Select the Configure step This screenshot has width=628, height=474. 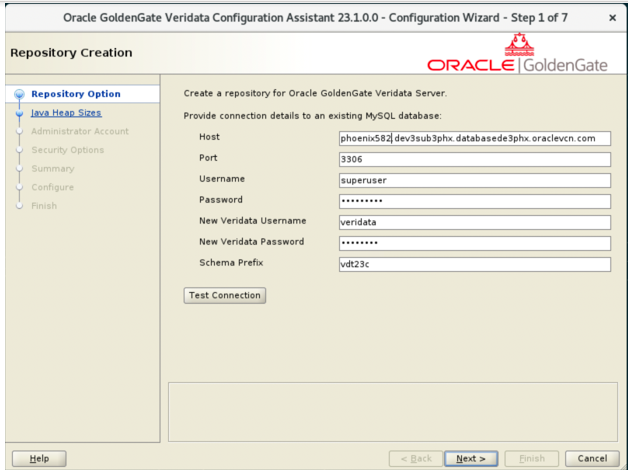click(x=52, y=187)
